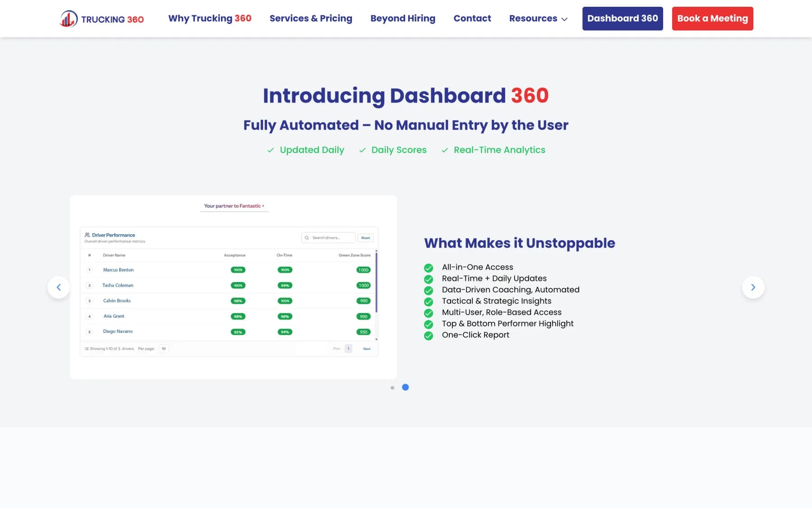Select driver name Aria Grant
812x508 pixels.
(x=114, y=316)
